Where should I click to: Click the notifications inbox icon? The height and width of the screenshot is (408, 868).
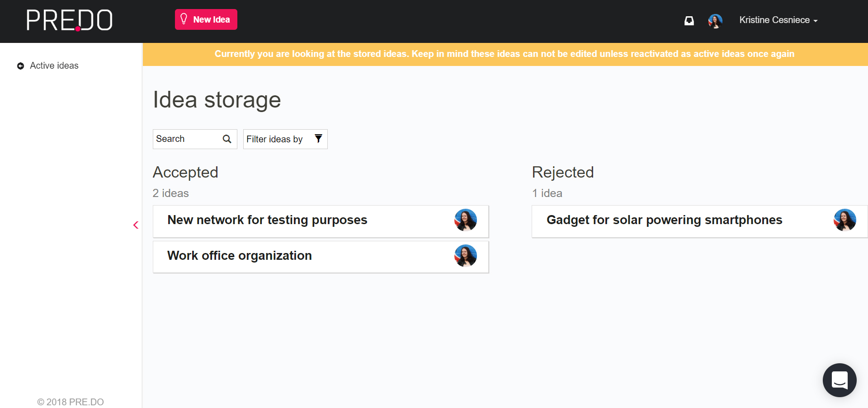pyautogui.click(x=689, y=21)
